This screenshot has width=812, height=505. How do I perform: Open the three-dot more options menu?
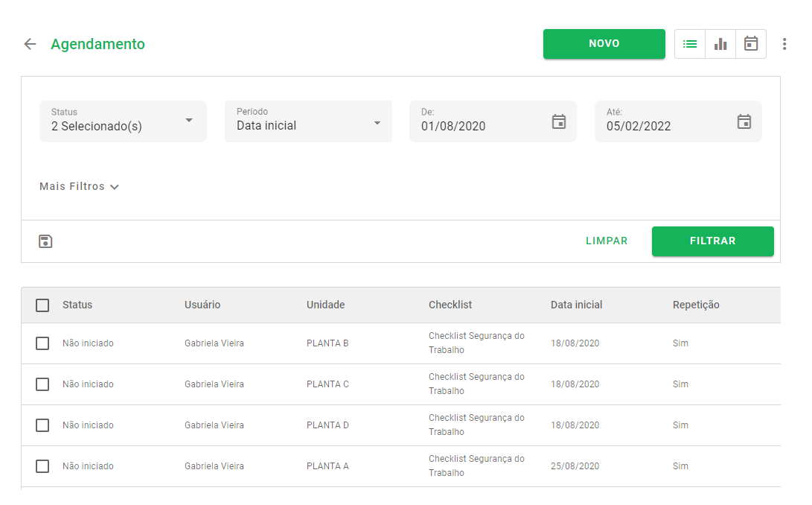coord(784,44)
